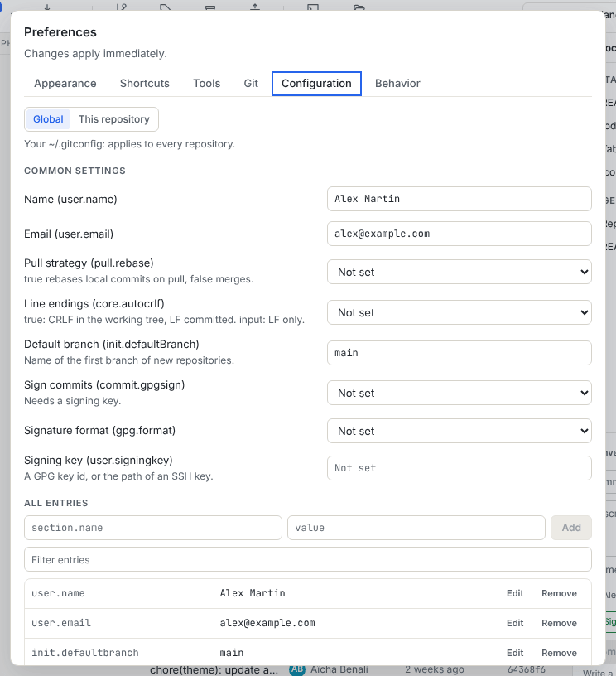Screen dimensions: 616x676
Task: Edit the user.email entry
Action: pyautogui.click(x=515, y=623)
